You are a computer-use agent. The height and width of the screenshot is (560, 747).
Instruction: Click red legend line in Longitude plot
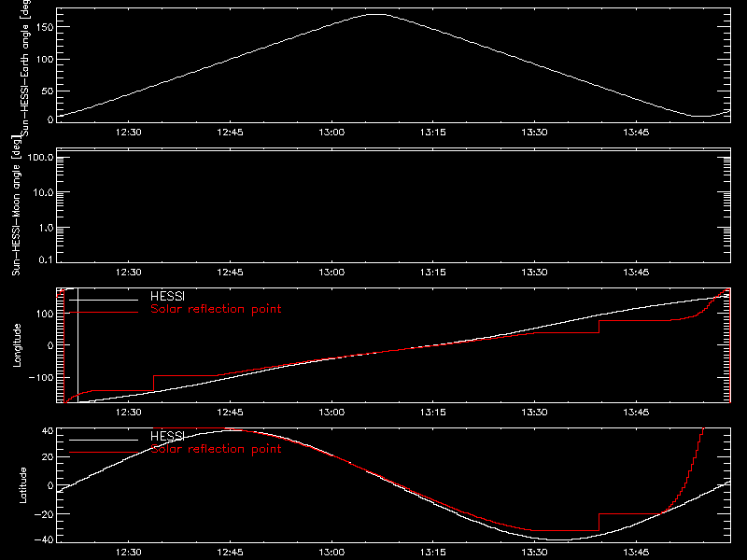click(104, 313)
